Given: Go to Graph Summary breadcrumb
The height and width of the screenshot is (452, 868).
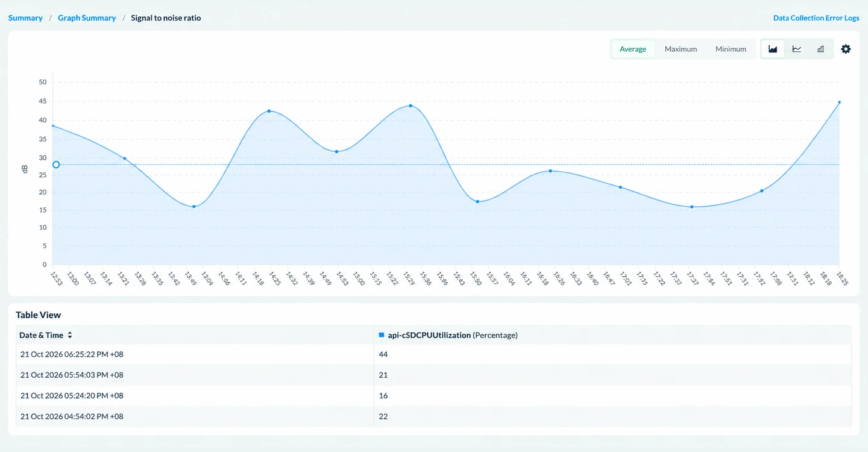Looking at the screenshot, I should coord(87,18).
